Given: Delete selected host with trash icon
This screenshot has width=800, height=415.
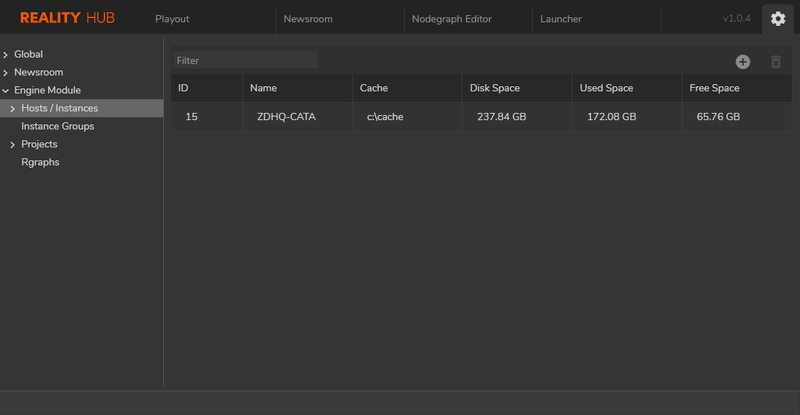Looking at the screenshot, I should coord(776,62).
